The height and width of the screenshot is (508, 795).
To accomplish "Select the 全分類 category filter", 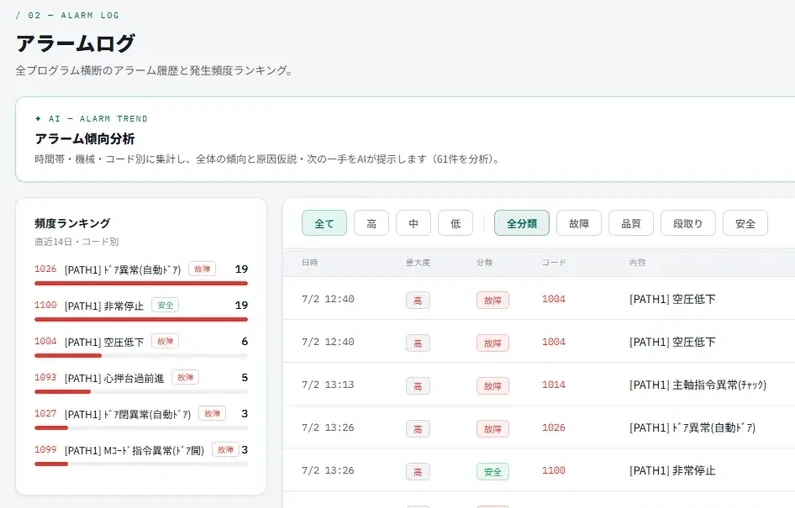I will (522, 223).
